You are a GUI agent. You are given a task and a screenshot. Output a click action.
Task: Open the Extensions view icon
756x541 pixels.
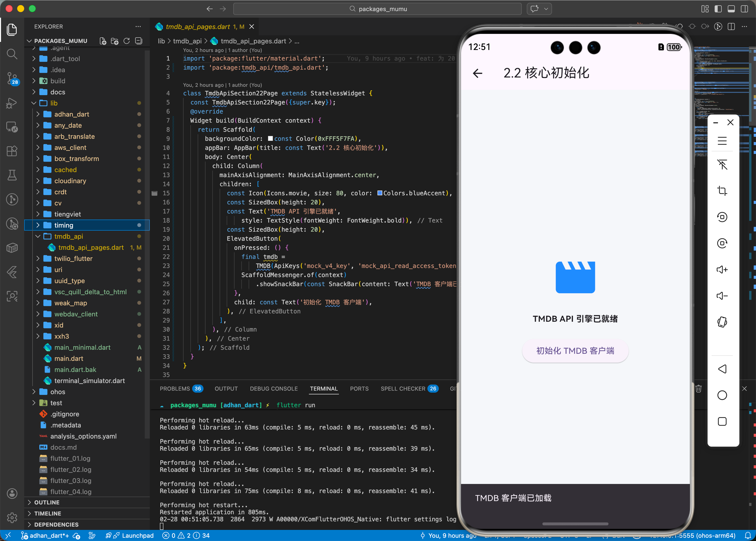[x=12, y=151]
